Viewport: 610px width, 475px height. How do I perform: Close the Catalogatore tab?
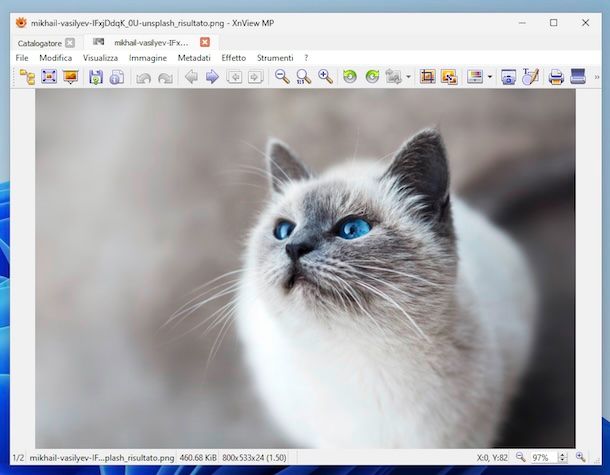tap(70, 43)
